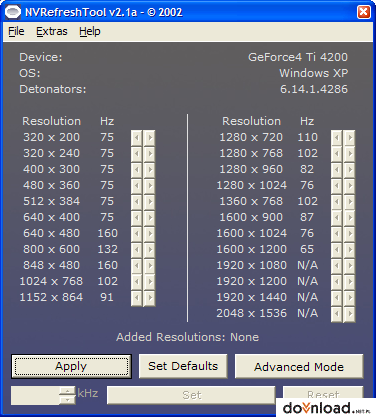376x417 pixels.
Task: Increase refresh rate for 320 x 200
Action: coord(150,137)
